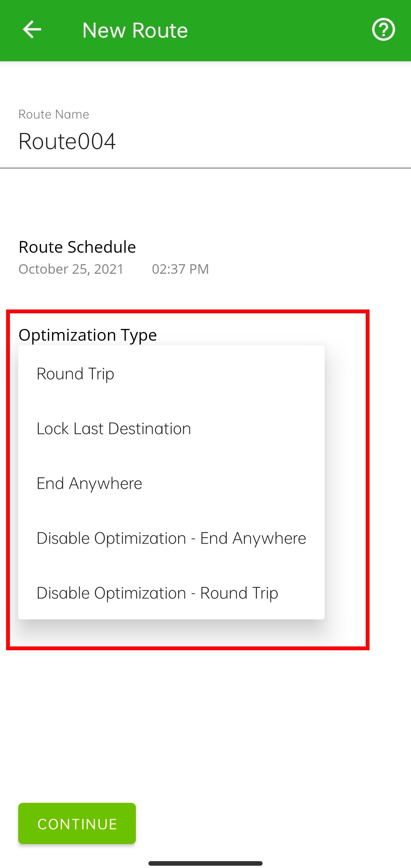
Task: Tap the dropdown panel's shadow edge
Action: [x=171, y=624]
